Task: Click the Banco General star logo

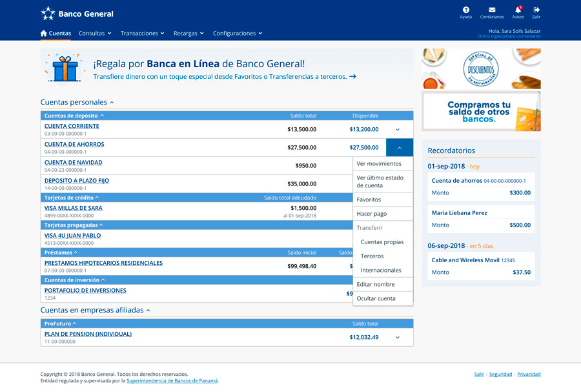Action: [48, 14]
